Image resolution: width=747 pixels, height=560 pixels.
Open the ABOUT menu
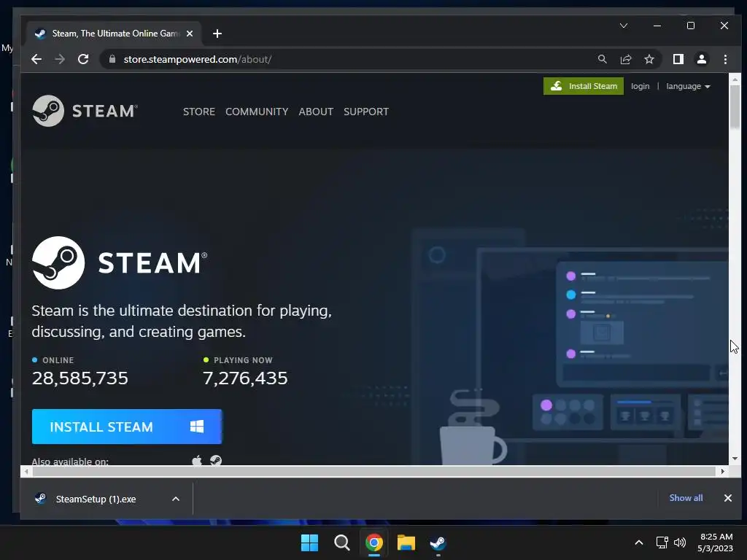(x=316, y=112)
